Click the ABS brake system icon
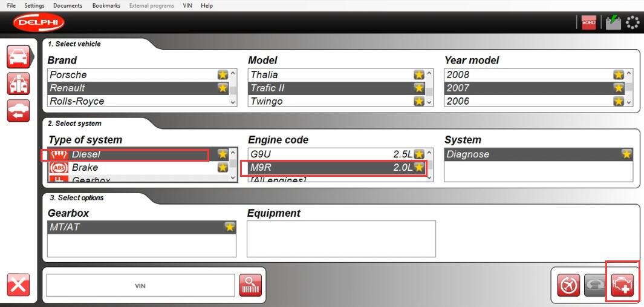The image size is (644, 307). [58, 168]
